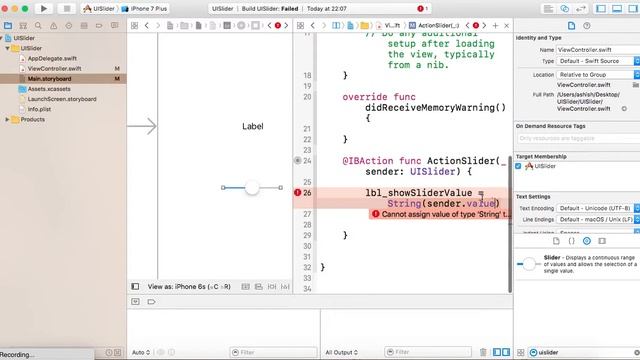640x360 pixels.
Task: Click the Cannot assign value error message
Action: [440, 214]
